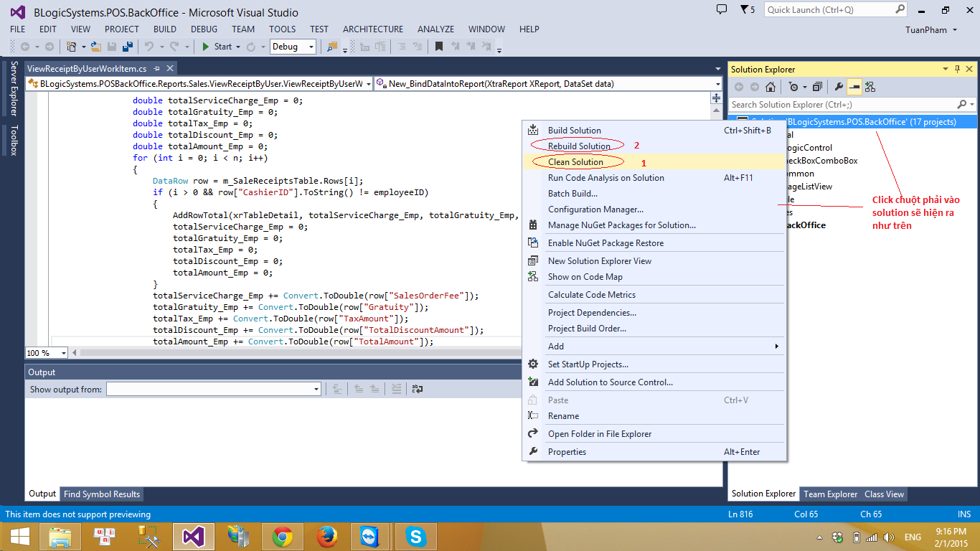Click the Properties wrench icon in Solution Explorer
This screenshot has width=980, height=551.
click(839, 87)
